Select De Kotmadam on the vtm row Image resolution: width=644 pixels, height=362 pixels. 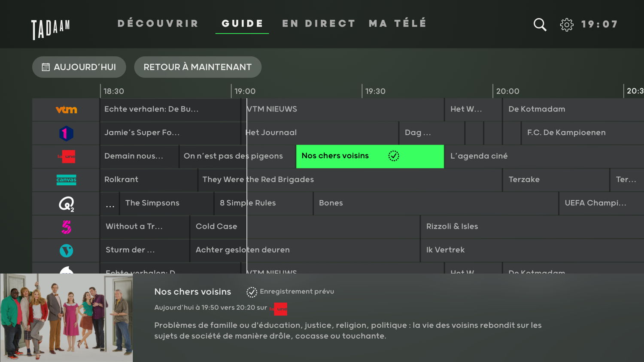point(574,109)
